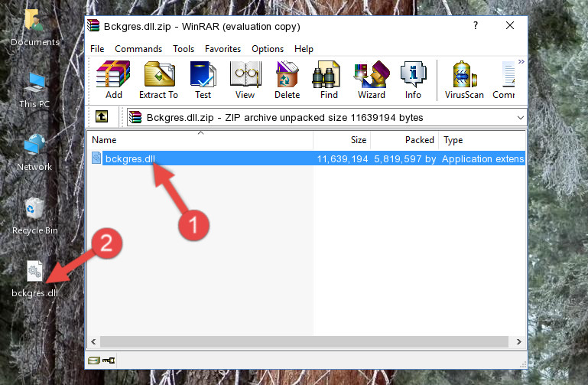Open the File menu
The height and width of the screenshot is (385, 588).
tap(97, 49)
